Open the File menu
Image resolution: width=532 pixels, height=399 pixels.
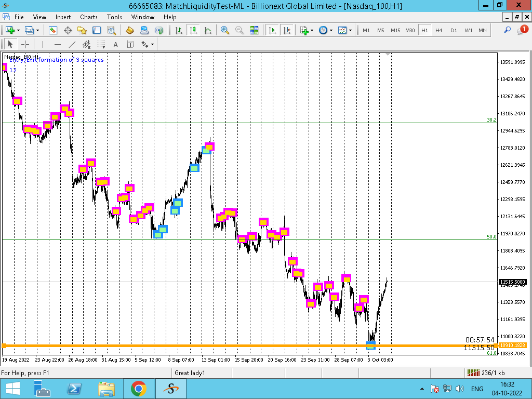point(19,17)
